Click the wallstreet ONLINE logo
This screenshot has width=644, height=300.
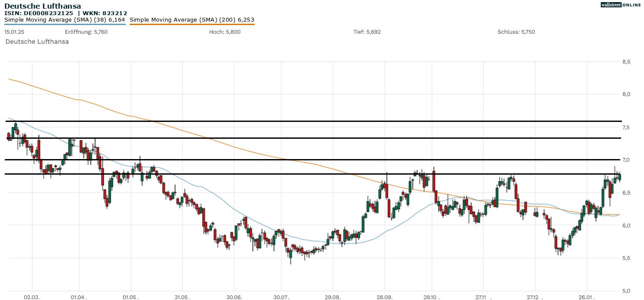621,5
